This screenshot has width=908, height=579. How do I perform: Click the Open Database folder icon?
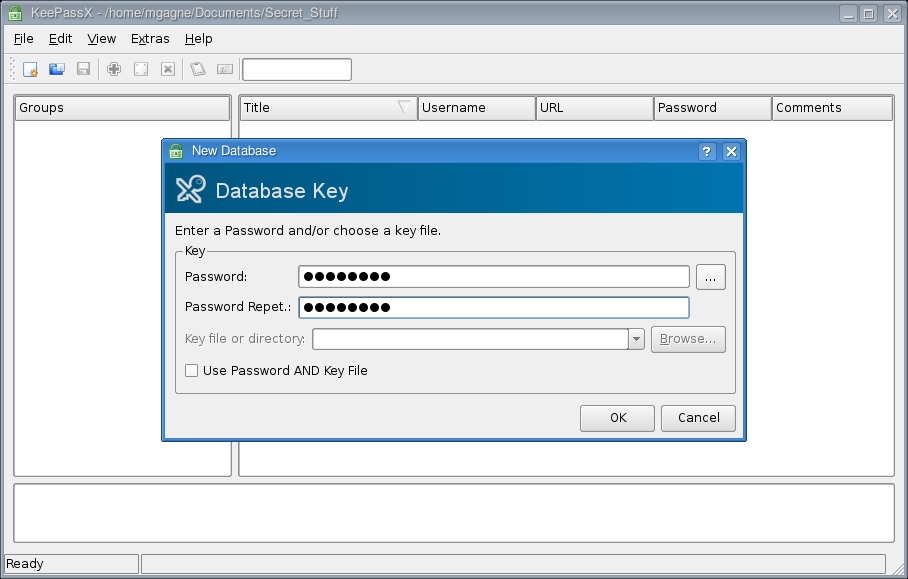click(x=57, y=69)
